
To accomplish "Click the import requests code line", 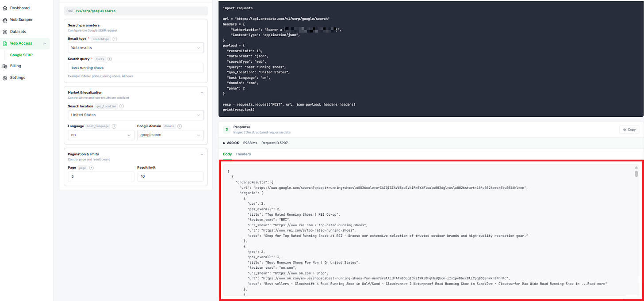I will pyautogui.click(x=238, y=8).
